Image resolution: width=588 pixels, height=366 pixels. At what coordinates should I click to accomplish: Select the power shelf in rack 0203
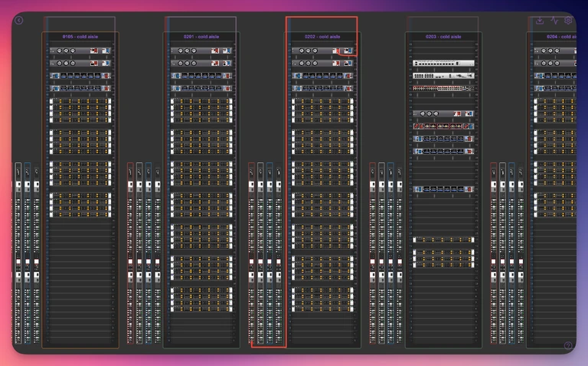pos(443,113)
